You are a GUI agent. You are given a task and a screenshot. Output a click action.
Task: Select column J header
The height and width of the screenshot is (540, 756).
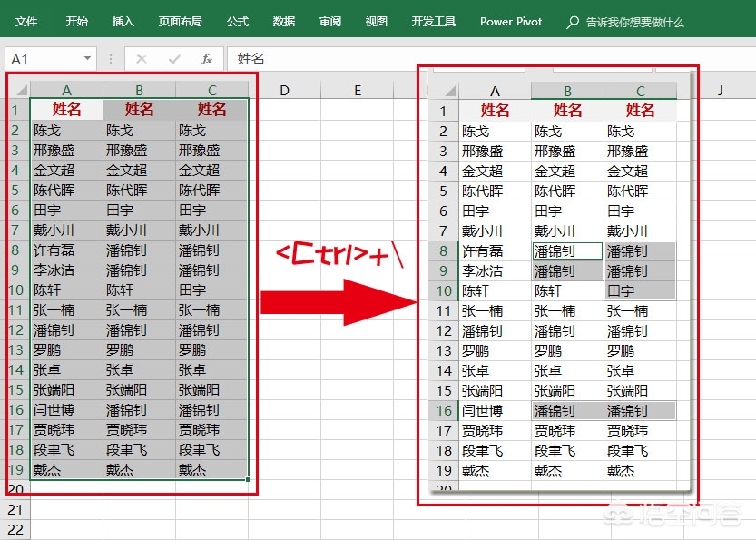point(720,90)
